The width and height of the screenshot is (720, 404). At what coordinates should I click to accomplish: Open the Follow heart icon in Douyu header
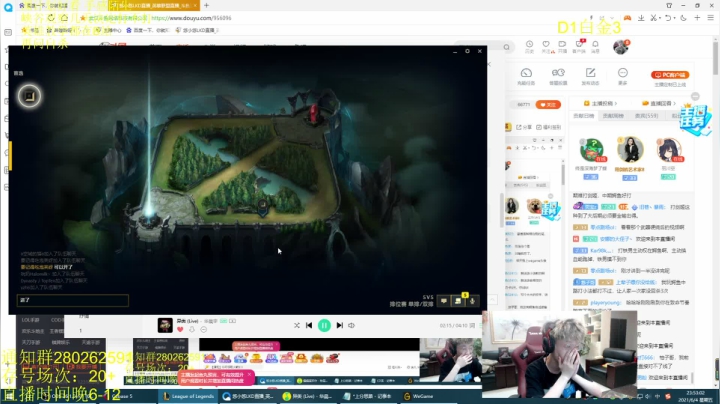[x=546, y=46]
